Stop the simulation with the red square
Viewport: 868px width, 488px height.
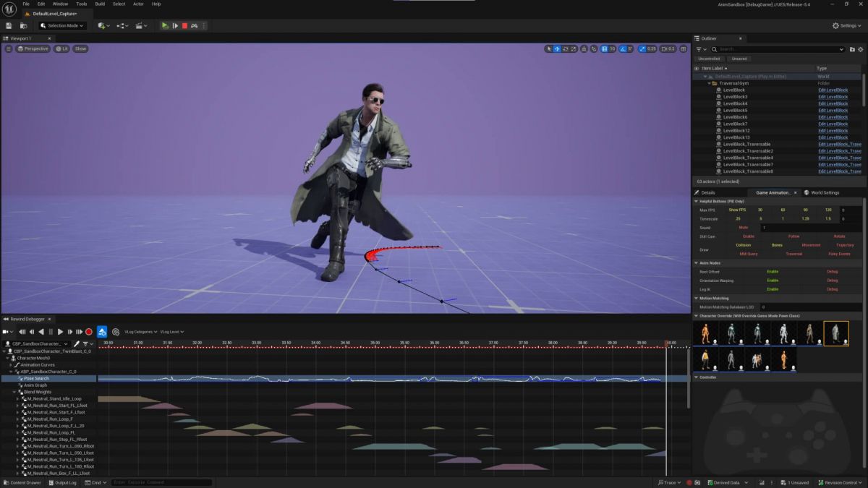184,25
